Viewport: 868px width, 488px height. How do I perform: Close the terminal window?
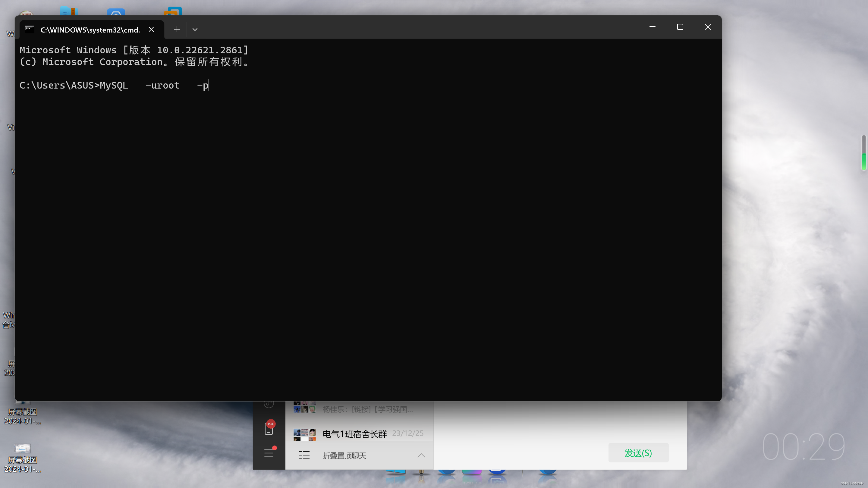click(x=708, y=27)
